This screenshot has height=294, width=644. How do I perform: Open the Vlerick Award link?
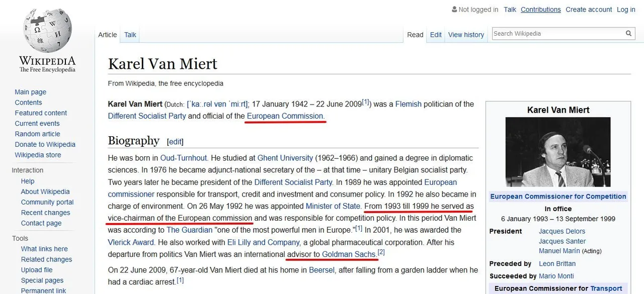(131, 242)
